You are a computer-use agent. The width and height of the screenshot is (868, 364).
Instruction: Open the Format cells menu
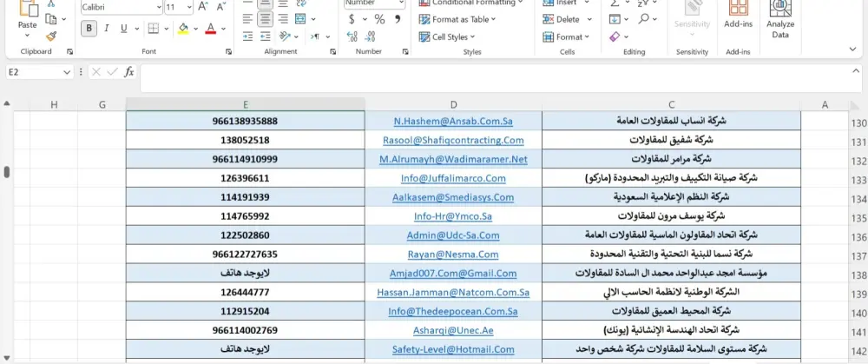pos(566,36)
